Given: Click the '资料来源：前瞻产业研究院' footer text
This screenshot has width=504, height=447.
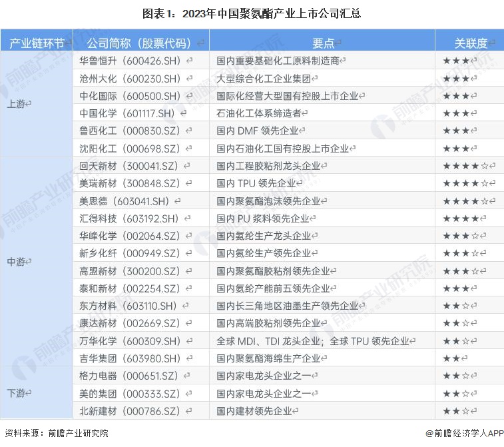Looking at the screenshot, I should click(x=57, y=433).
